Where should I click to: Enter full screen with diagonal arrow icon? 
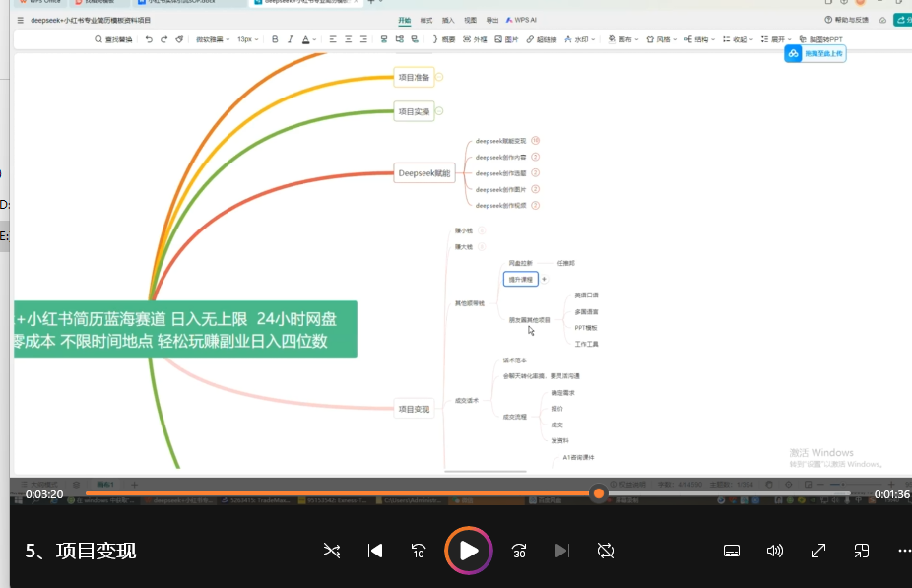click(818, 551)
